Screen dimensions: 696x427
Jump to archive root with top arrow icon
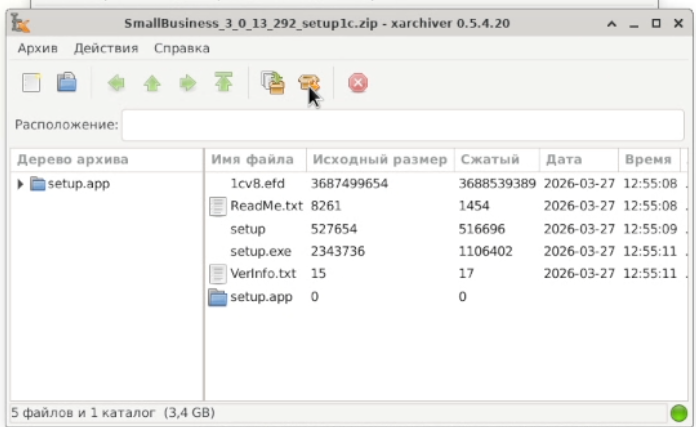coord(223,83)
